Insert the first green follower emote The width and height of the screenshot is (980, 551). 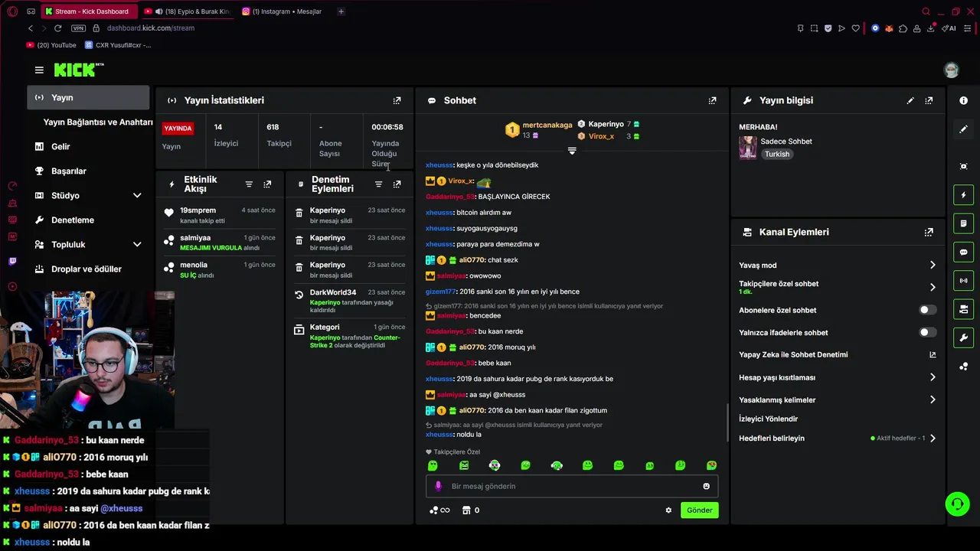tap(433, 465)
